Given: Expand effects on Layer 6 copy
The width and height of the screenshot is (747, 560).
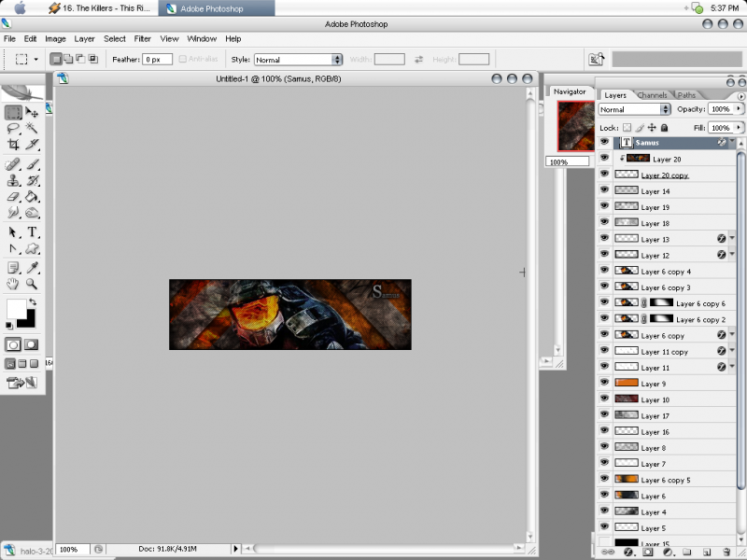Looking at the screenshot, I should [732, 334].
